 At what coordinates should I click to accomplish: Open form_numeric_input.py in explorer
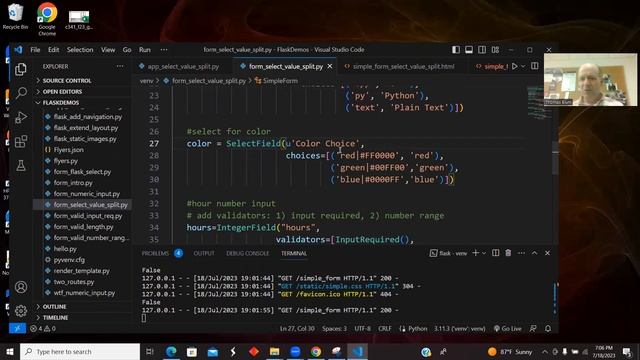pyautogui.click(x=87, y=194)
